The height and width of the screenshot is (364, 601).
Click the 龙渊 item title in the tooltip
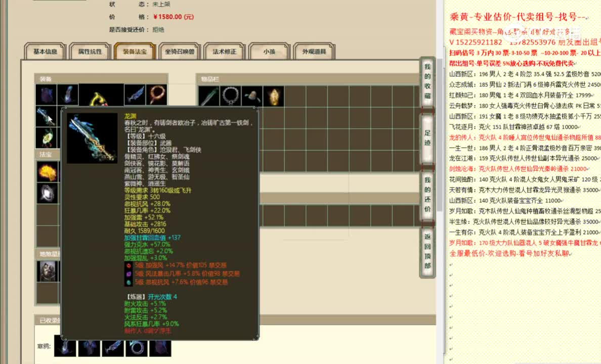coord(130,116)
